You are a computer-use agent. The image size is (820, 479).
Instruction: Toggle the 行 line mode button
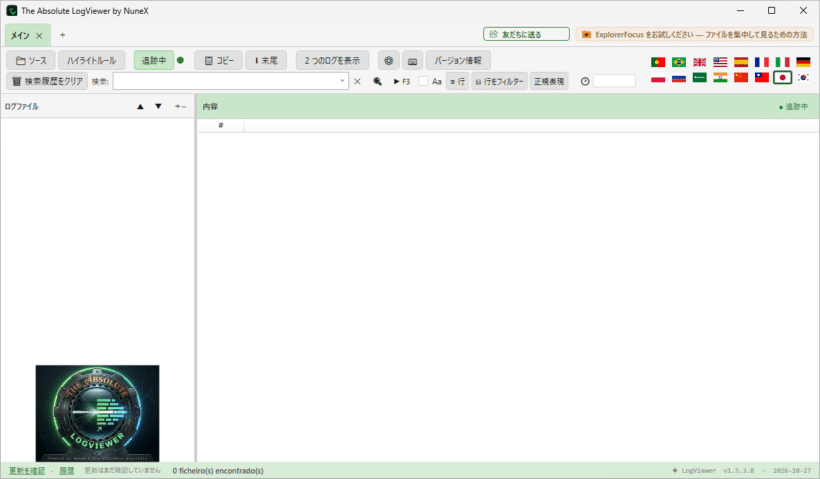[458, 81]
